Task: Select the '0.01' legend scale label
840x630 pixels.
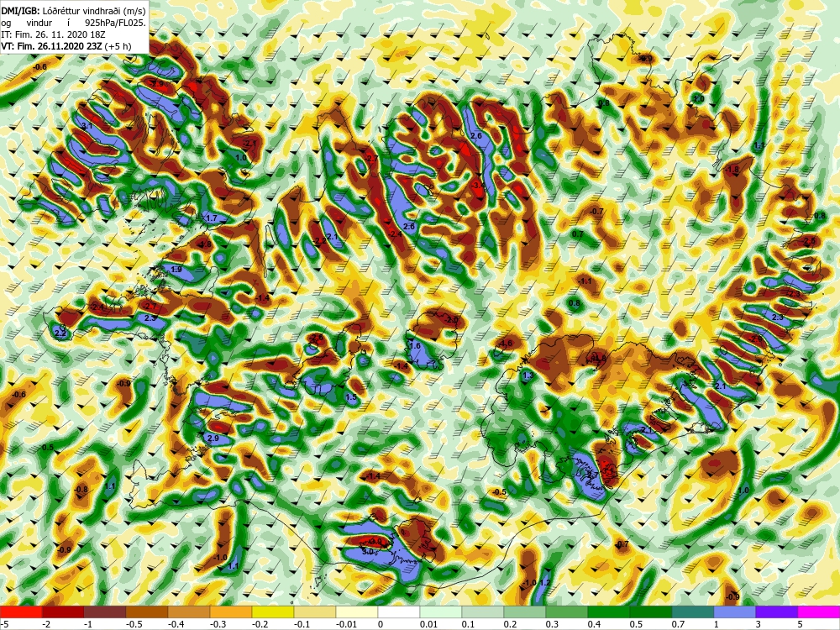Action: click(x=428, y=624)
